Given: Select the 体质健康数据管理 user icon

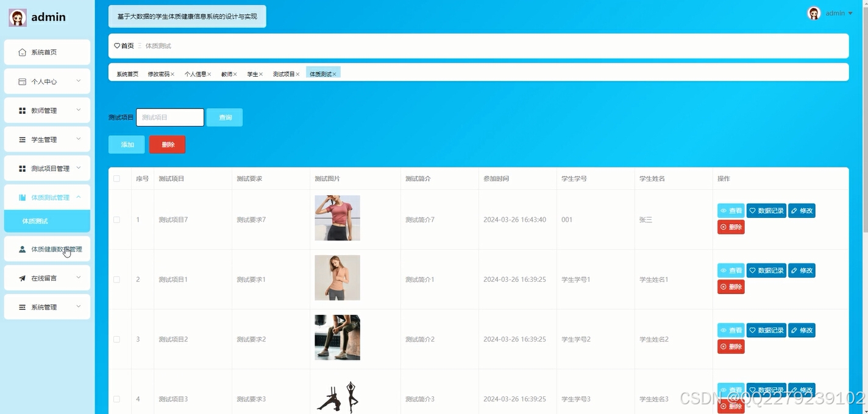Looking at the screenshot, I should 21,248.
